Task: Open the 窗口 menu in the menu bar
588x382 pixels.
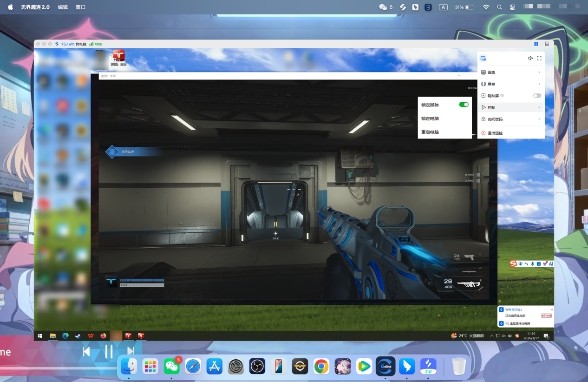Action: tap(80, 7)
